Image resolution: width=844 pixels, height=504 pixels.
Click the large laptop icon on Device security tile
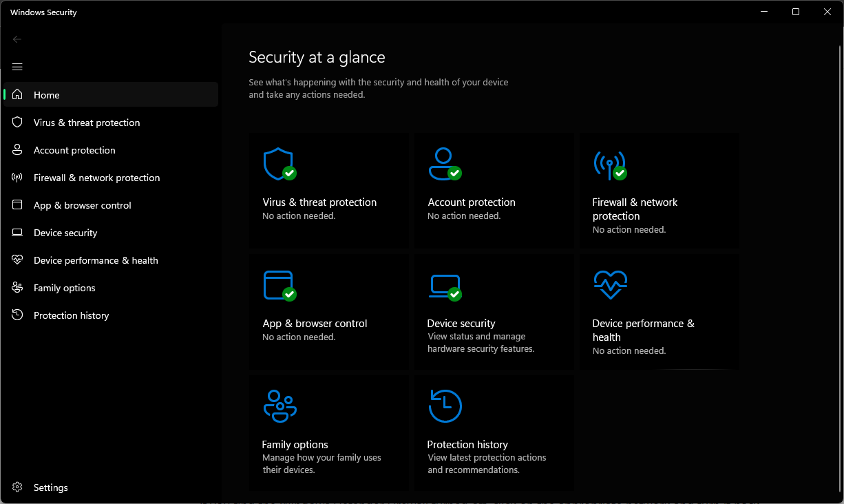(444, 286)
